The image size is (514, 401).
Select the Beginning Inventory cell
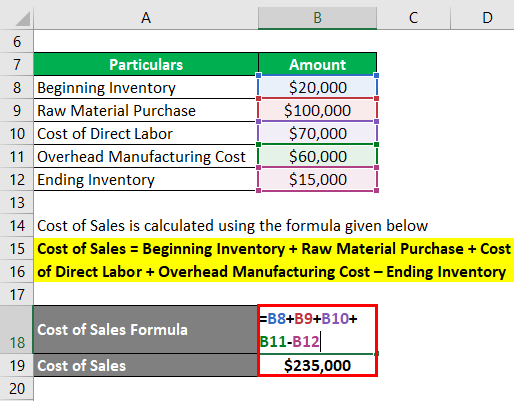tap(146, 88)
